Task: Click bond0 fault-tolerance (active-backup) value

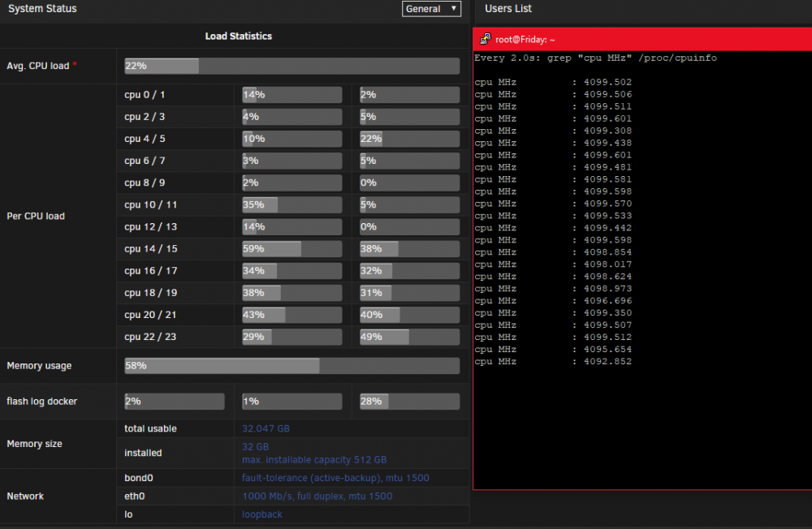Action: pyautogui.click(x=335, y=478)
